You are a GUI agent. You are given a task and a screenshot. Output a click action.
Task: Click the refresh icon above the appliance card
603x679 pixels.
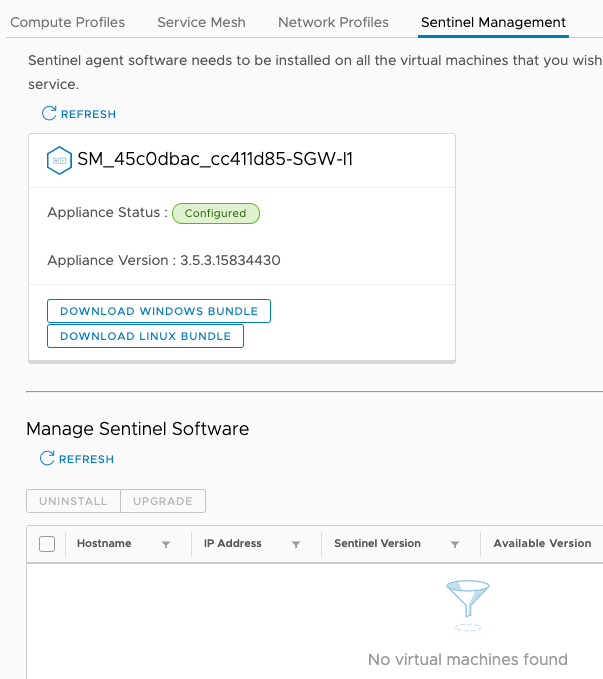tap(49, 114)
